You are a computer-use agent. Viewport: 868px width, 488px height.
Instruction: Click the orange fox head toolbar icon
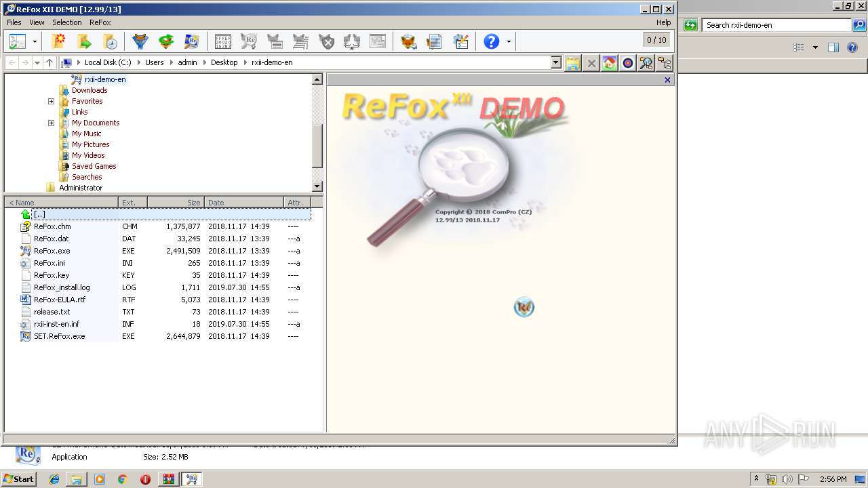pyautogui.click(x=408, y=41)
